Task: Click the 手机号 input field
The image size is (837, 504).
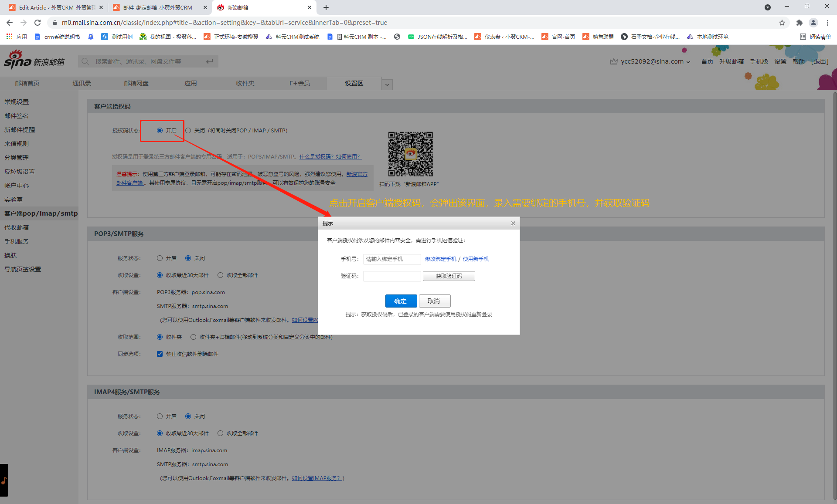Action: pos(392,259)
